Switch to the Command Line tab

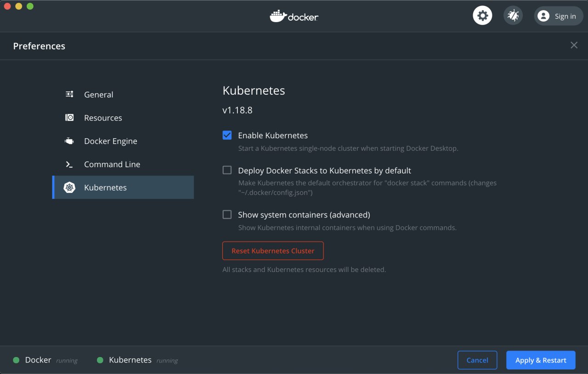point(123,164)
